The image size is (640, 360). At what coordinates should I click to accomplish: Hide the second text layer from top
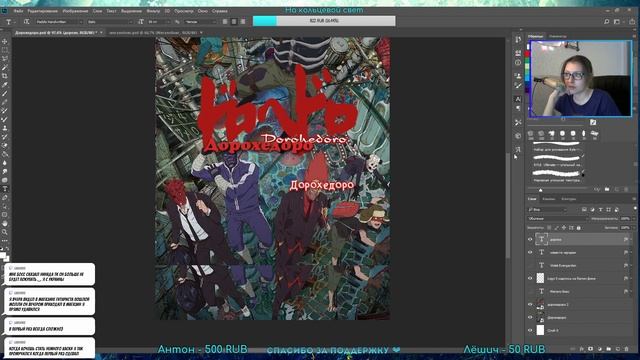click(x=530, y=253)
